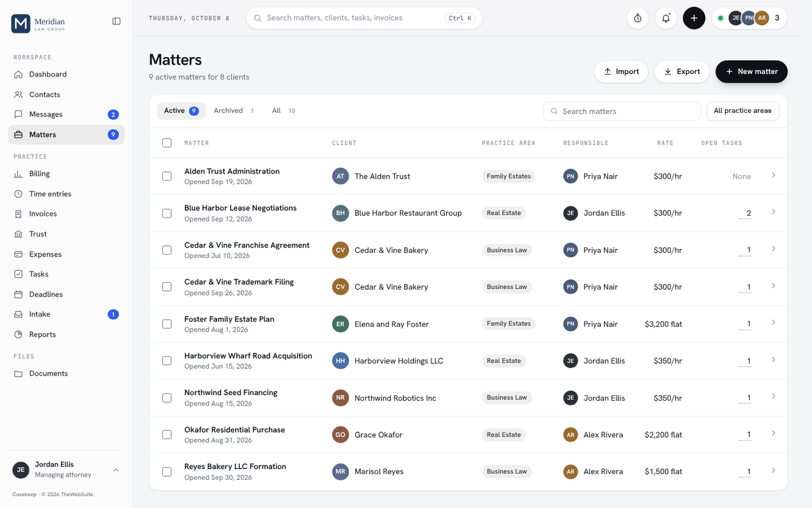The image size is (812, 508).
Task: Open the All practice areas filter
Action: [742, 111]
